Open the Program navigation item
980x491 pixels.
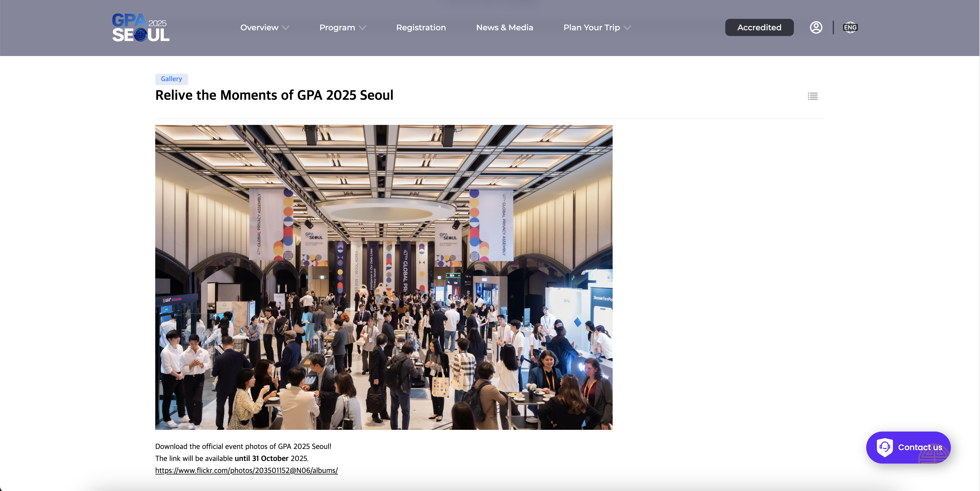337,27
